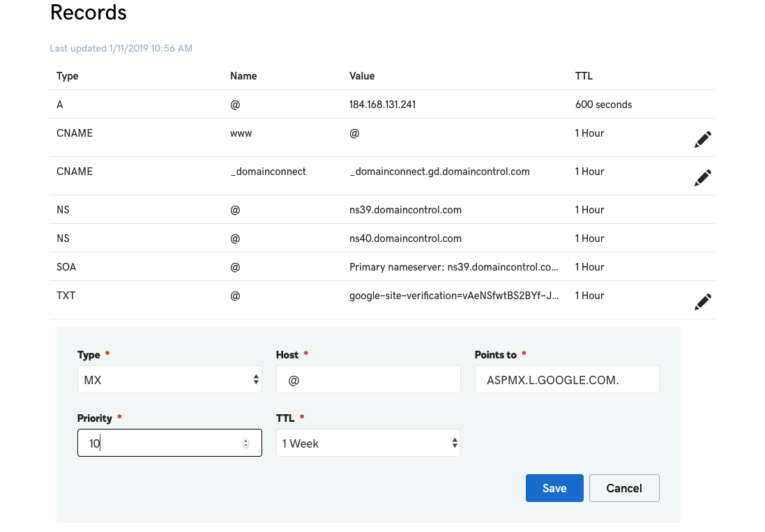Cancel adding the DNS record

pyautogui.click(x=624, y=488)
